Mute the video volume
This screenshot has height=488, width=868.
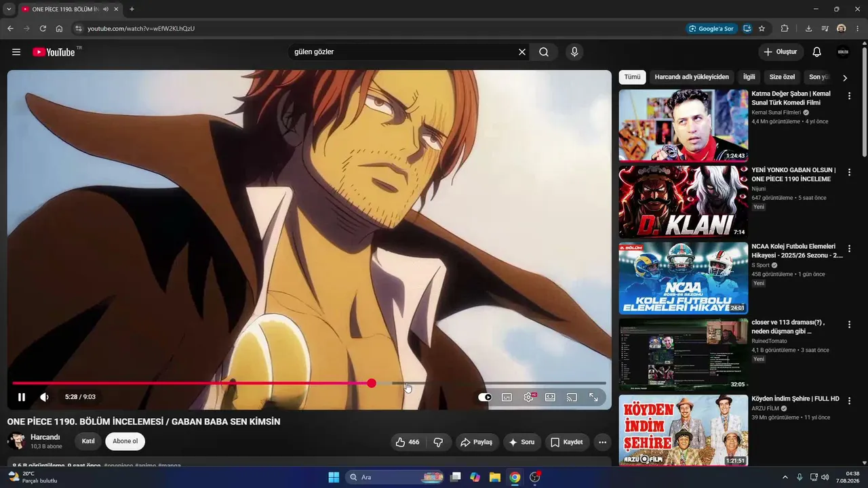pyautogui.click(x=44, y=397)
